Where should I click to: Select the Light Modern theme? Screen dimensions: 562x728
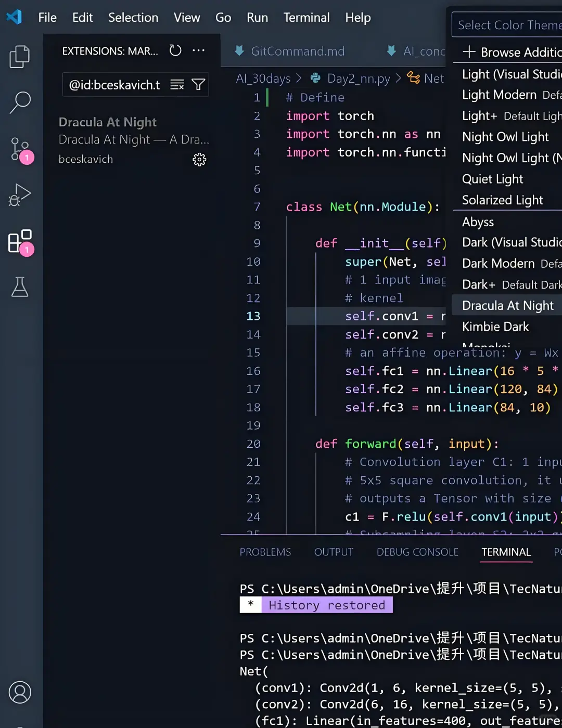(507, 95)
